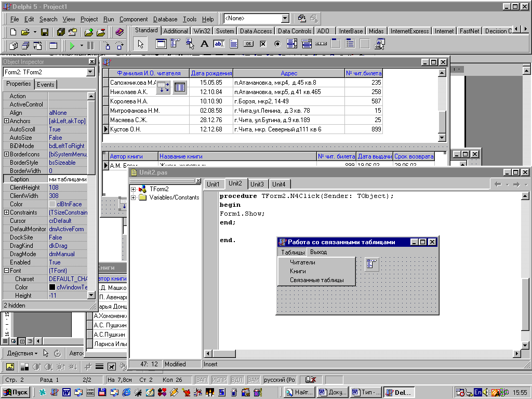The width and height of the screenshot is (532, 399).
Task: Click the View Unit icon
Action: pos(14,45)
